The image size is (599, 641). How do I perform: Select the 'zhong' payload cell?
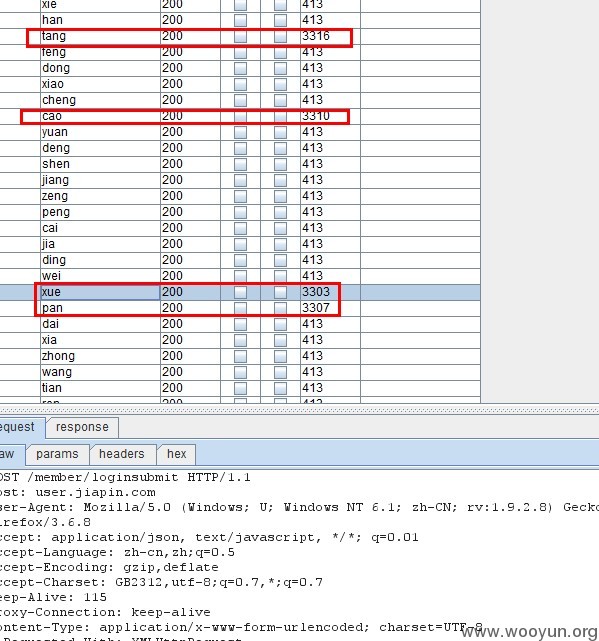[x=100, y=356]
